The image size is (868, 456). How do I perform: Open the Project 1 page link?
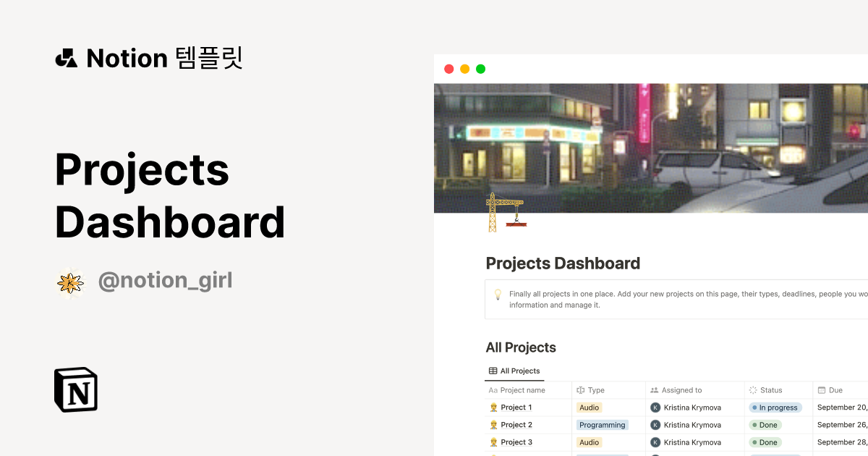515,408
